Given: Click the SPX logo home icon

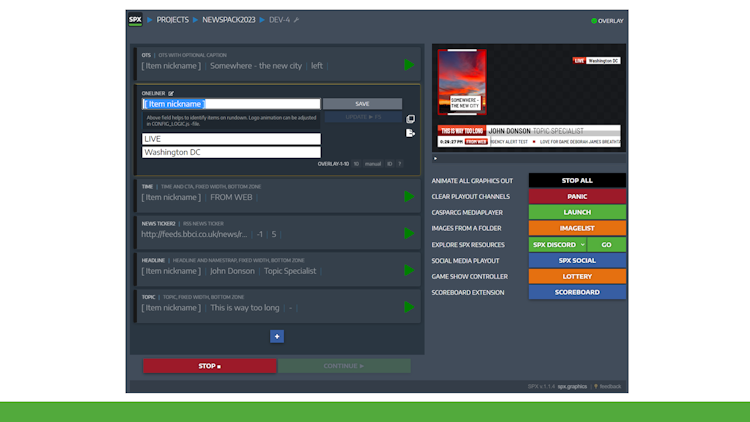Looking at the screenshot, I should tap(135, 19).
